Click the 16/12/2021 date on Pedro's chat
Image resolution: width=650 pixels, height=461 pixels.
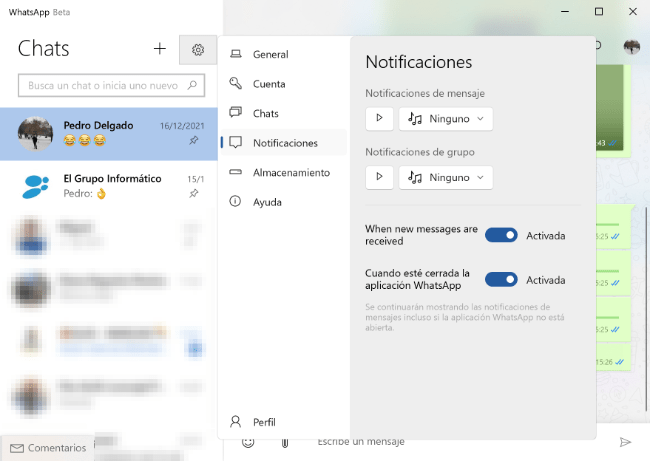pyautogui.click(x=182, y=126)
